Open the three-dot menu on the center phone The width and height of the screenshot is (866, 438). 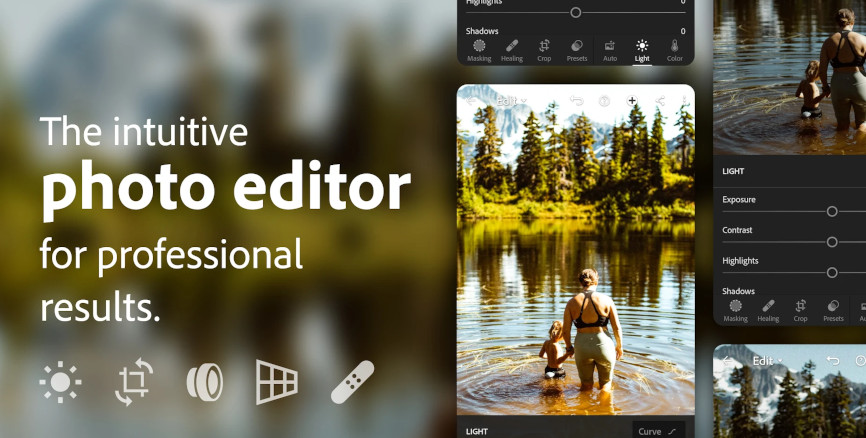point(685,101)
